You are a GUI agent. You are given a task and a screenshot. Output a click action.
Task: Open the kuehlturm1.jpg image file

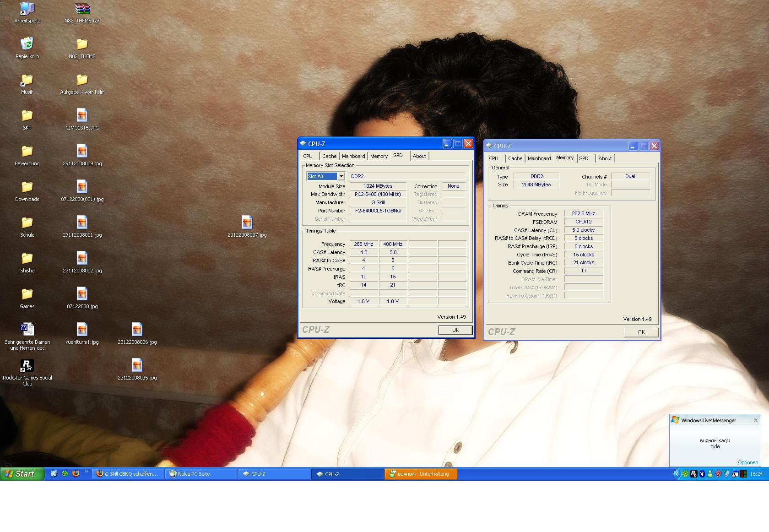(x=82, y=330)
